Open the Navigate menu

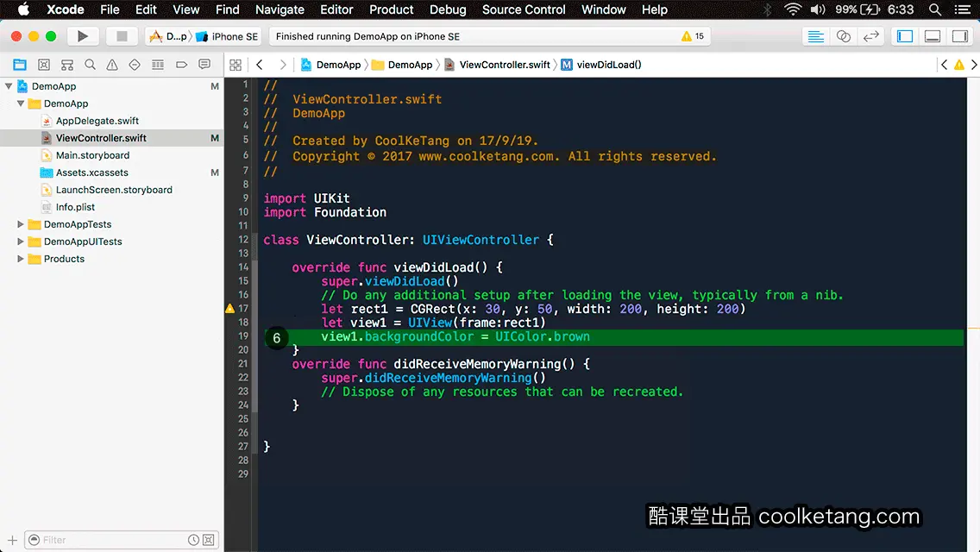point(280,9)
